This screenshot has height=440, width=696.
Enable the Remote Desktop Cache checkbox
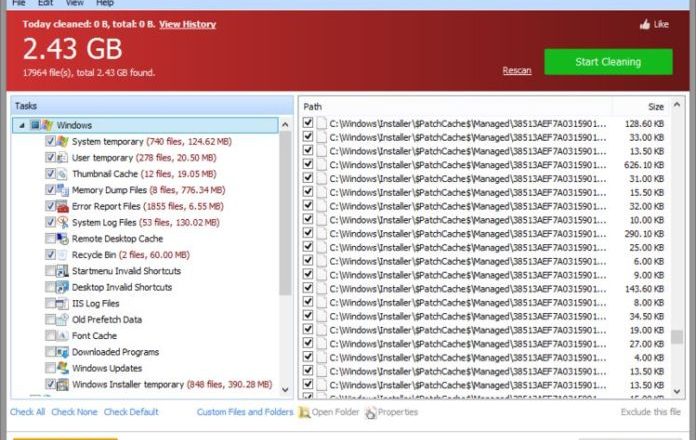(x=50, y=239)
